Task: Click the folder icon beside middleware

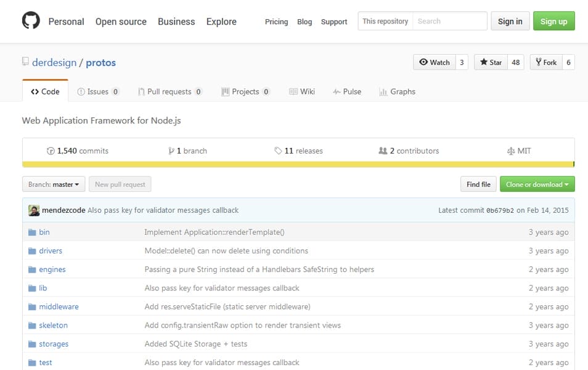Action: coord(32,307)
